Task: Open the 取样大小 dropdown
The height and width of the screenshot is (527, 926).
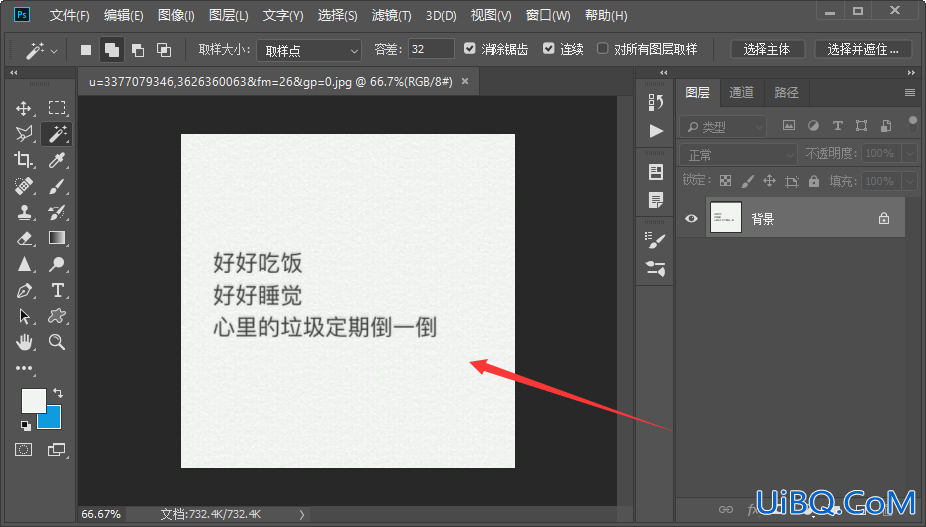Action: click(309, 51)
